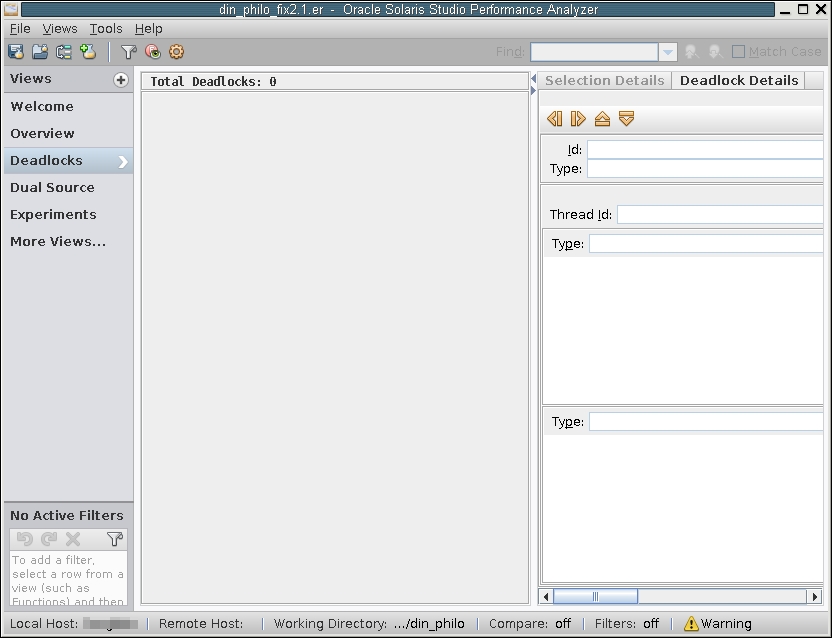
Task: Click the Aggregate Experiments flask icon
Action: [88, 51]
